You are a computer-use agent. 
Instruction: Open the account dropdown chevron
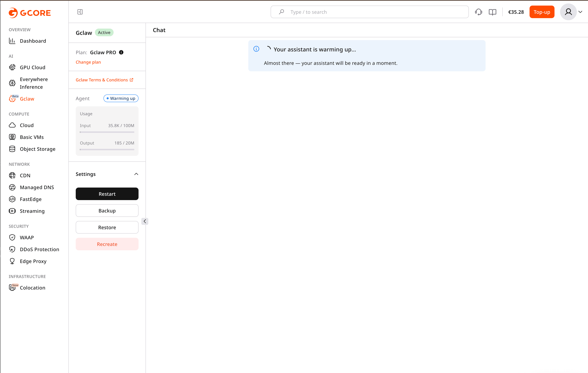point(580,12)
